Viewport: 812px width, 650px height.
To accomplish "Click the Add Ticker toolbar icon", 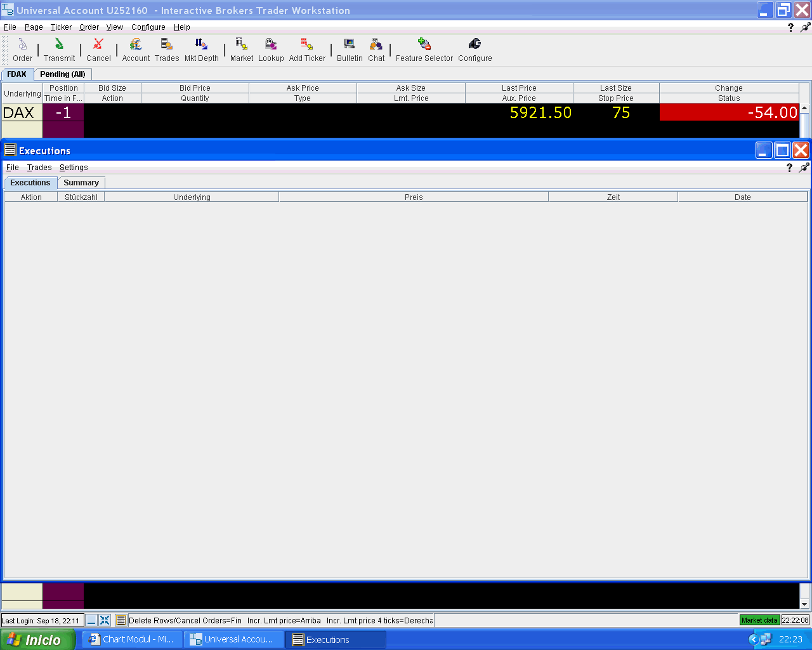I will tap(307, 50).
